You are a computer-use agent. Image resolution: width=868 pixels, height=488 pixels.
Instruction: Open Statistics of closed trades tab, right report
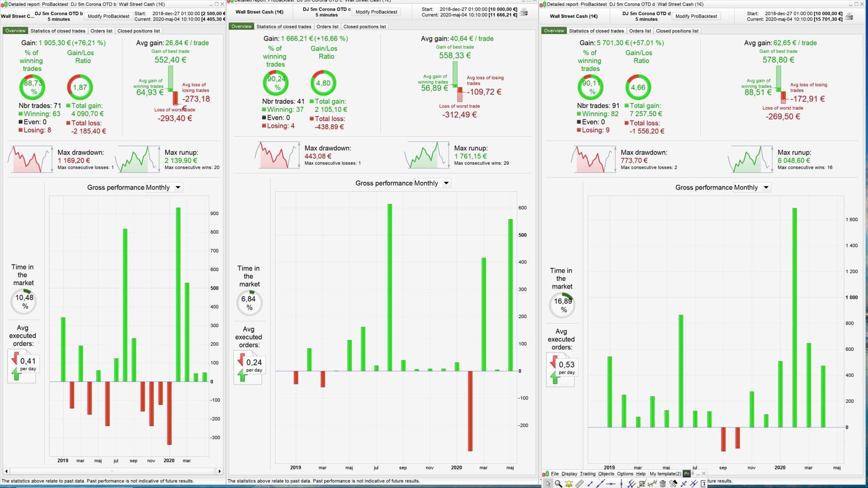point(596,30)
